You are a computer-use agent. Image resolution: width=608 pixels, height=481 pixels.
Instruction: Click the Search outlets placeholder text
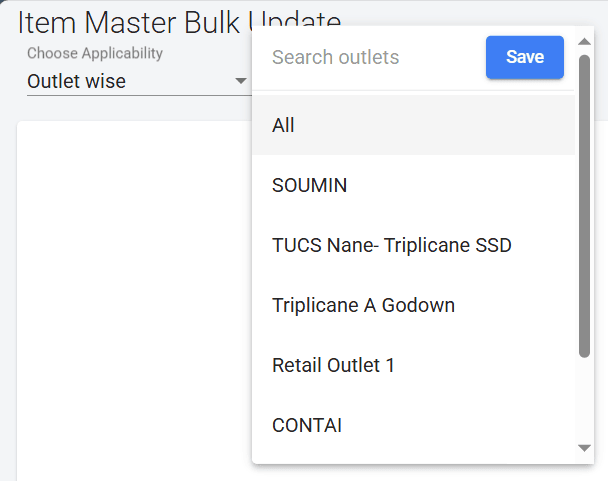[335, 58]
